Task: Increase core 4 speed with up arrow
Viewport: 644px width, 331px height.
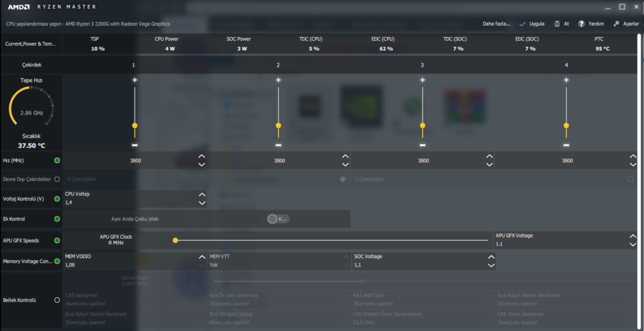Action: 633,157
